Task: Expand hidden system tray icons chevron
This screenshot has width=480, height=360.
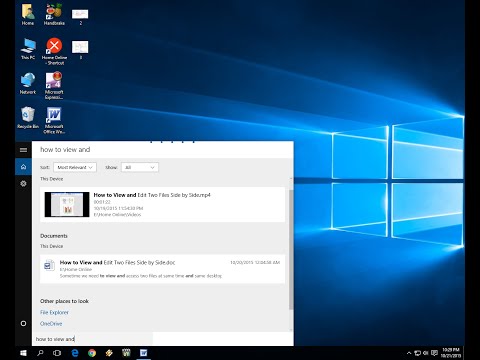Action: tap(409, 353)
